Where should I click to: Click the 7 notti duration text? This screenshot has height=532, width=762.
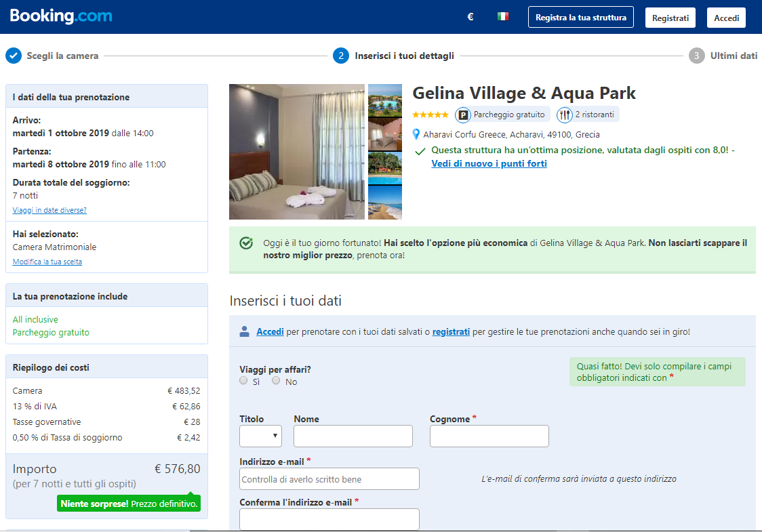click(x=25, y=196)
